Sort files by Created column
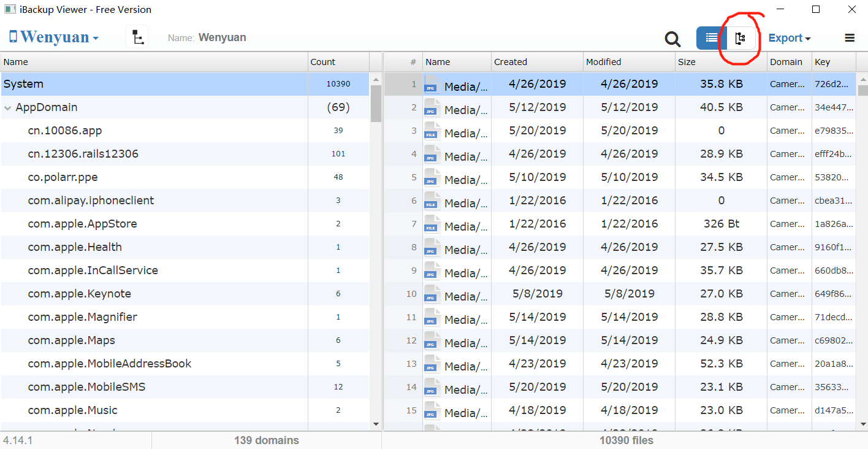Viewport: 868px width, 449px height. 537,62
